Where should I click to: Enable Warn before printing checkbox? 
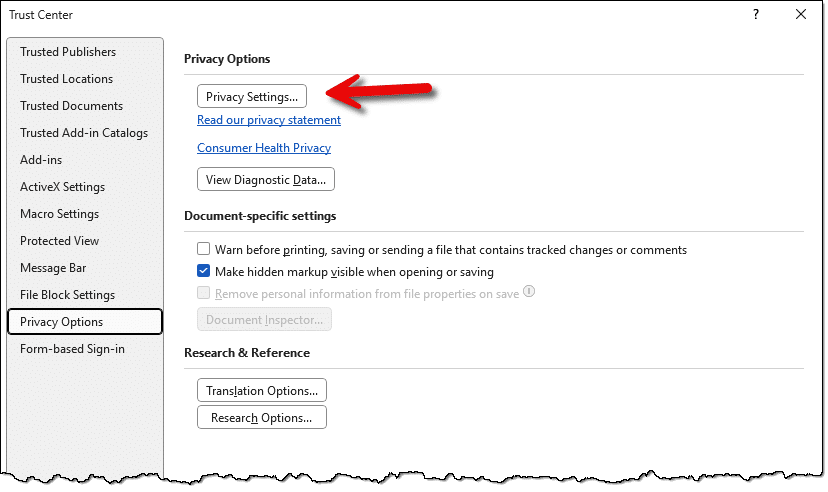204,249
